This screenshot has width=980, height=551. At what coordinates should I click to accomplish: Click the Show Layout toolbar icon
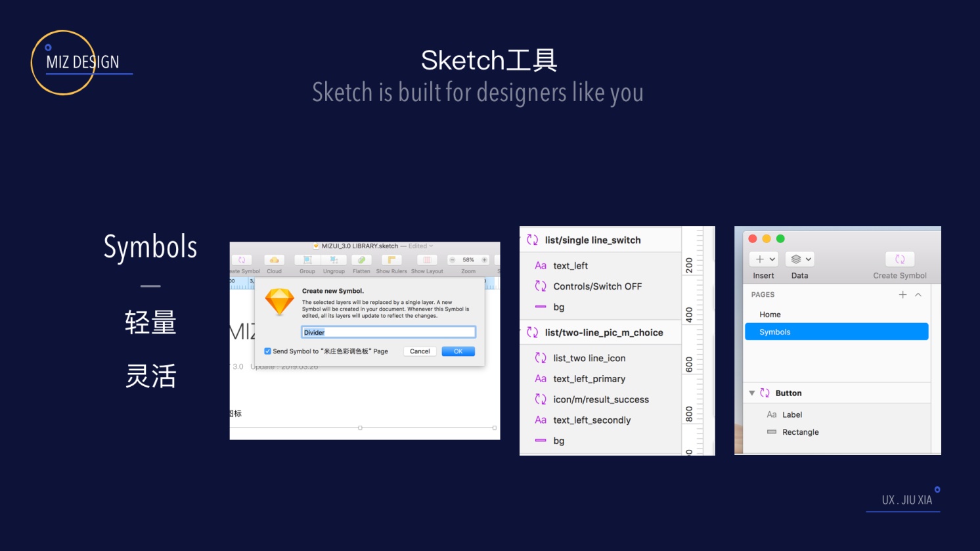click(x=427, y=260)
